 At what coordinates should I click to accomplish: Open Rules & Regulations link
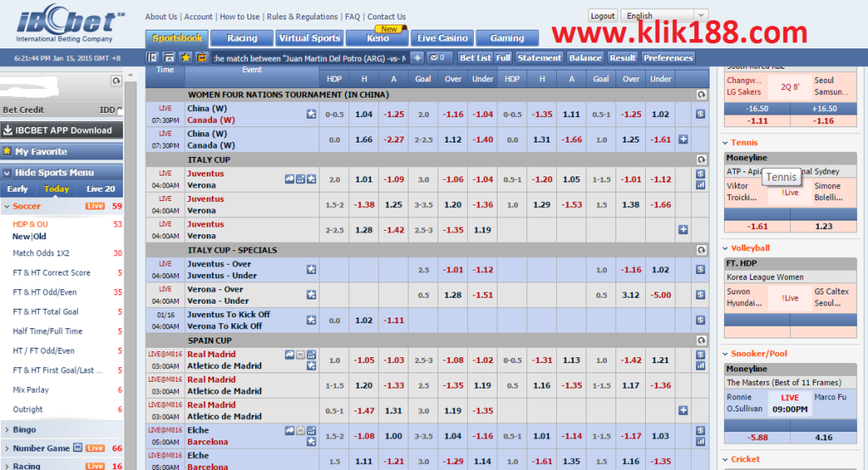303,17
